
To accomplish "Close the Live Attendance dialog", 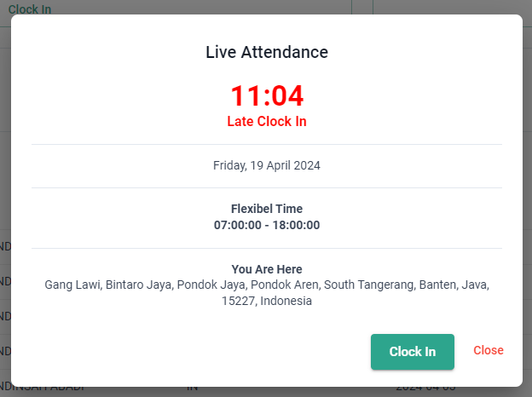I will (x=489, y=350).
